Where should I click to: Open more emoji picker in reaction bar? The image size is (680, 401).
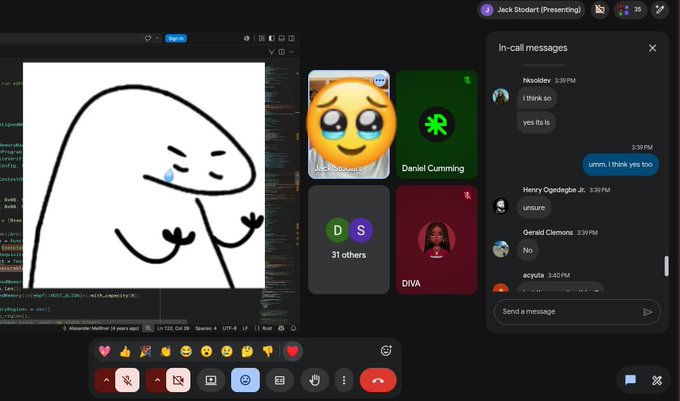point(386,350)
